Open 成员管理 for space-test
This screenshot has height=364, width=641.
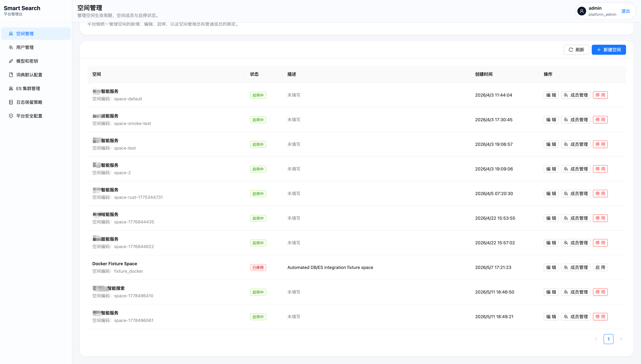point(576,144)
